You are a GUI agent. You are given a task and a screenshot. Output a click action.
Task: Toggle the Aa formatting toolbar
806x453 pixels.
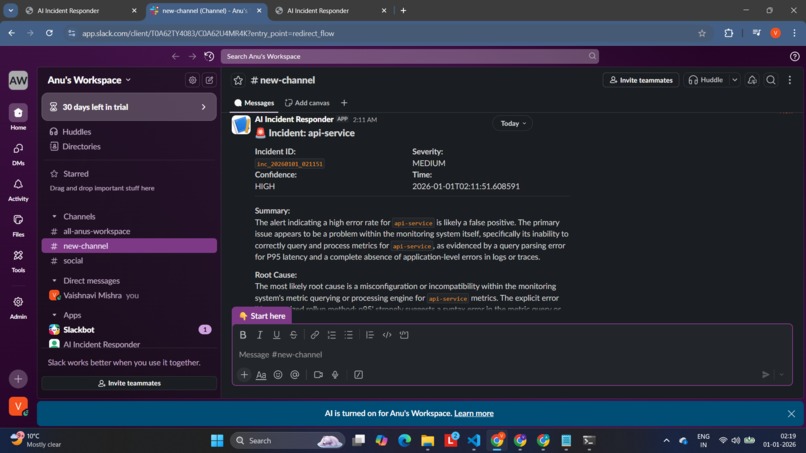pyautogui.click(x=261, y=375)
